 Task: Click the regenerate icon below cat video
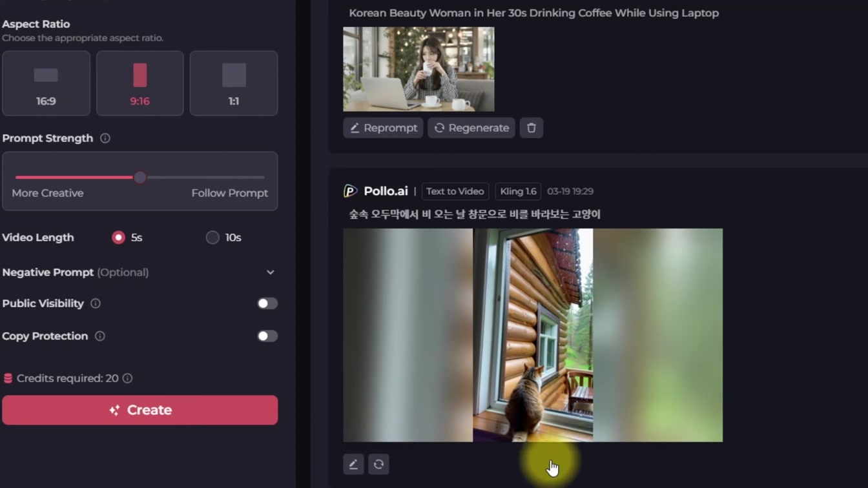point(378,464)
